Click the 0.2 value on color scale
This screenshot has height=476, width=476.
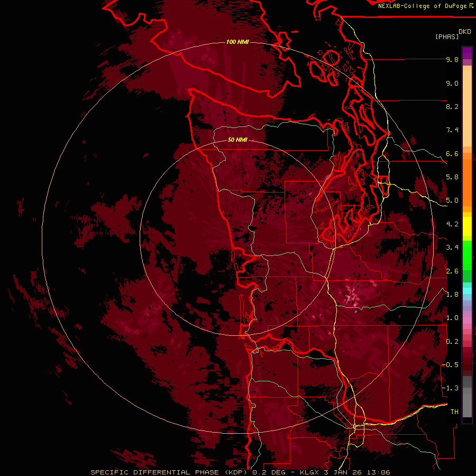tap(452, 342)
